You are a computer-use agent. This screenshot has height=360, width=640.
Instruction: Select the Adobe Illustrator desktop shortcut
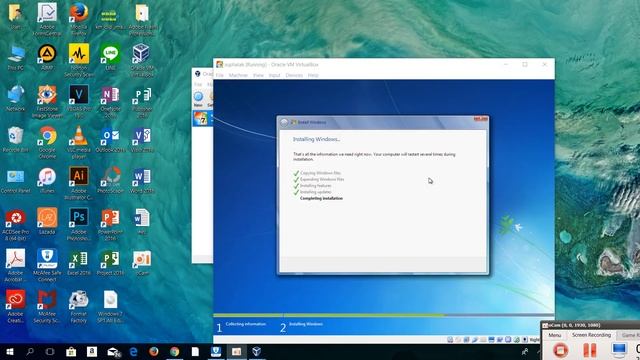click(x=78, y=183)
